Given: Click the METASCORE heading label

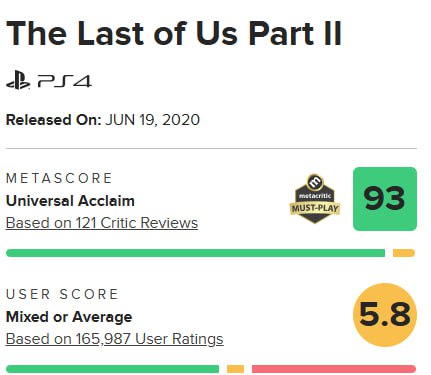Looking at the screenshot, I should (x=59, y=178).
